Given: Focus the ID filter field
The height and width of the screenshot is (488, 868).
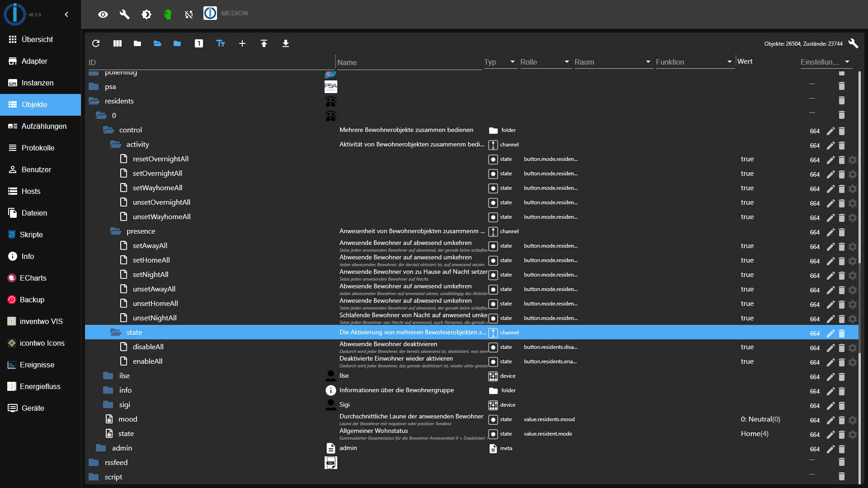Looking at the screenshot, I should (x=211, y=62).
